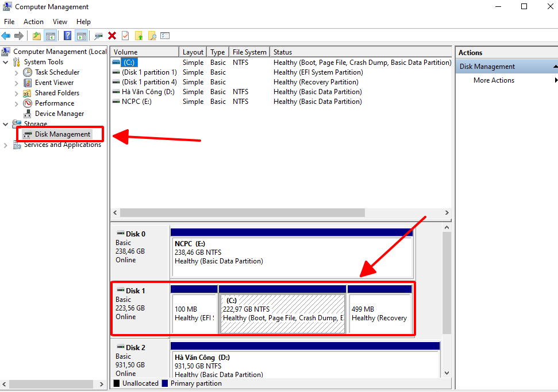This screenshot has height=392, width=558.
Task: Select the Hà Văn Công (D:) volume row
Action: [281, 92]
